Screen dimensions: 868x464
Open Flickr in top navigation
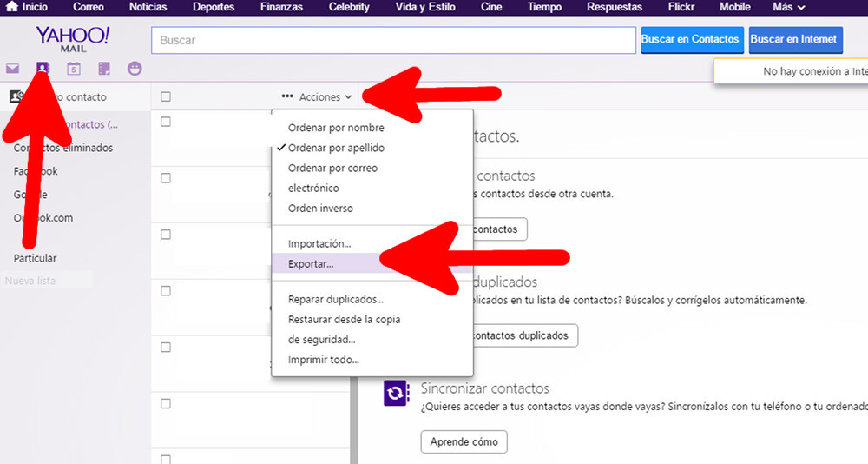[x=681, y=7]
